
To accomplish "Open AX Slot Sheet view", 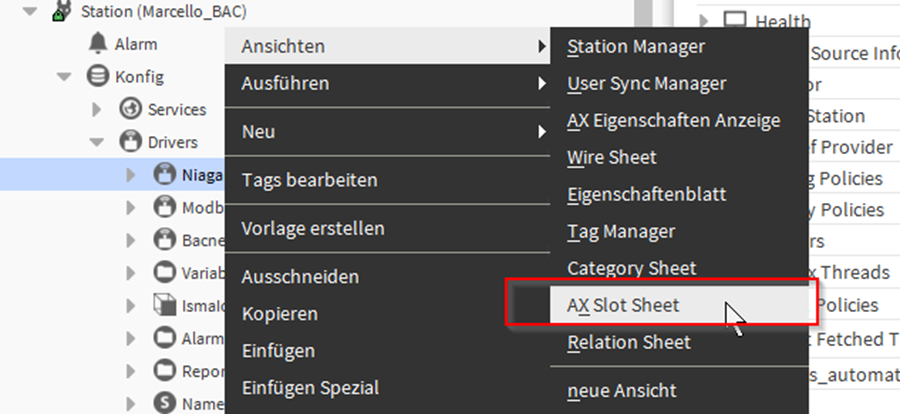I will (623, 305).
